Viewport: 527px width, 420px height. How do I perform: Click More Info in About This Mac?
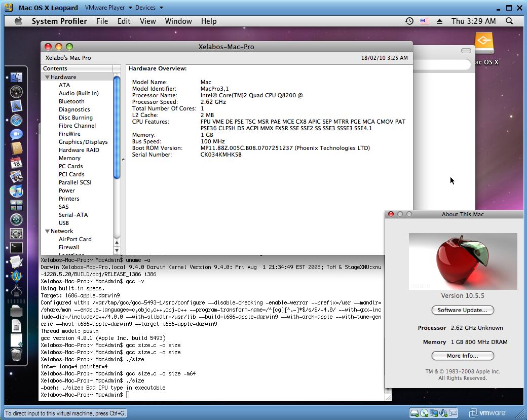pyautogui.click(x=463, y=356)
